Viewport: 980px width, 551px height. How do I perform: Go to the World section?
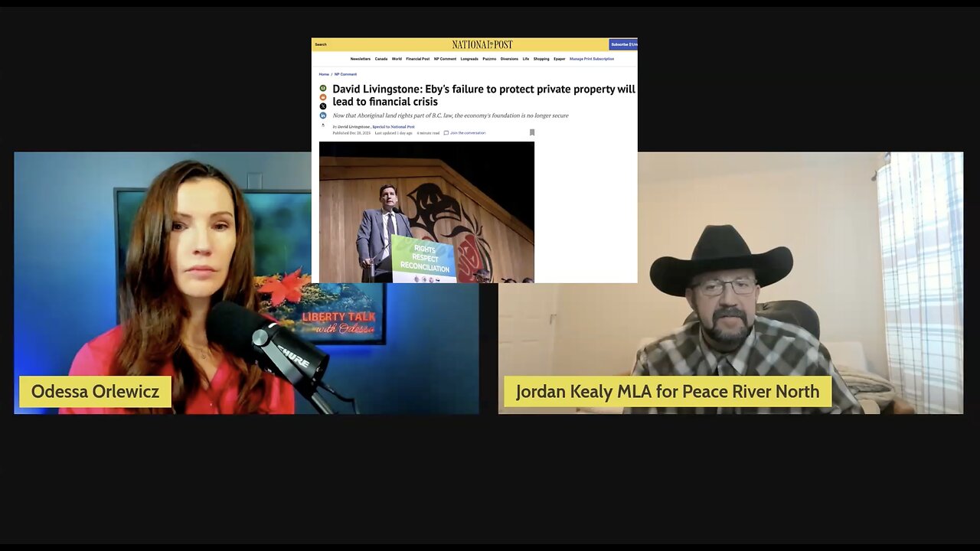[x=397, y=59]
